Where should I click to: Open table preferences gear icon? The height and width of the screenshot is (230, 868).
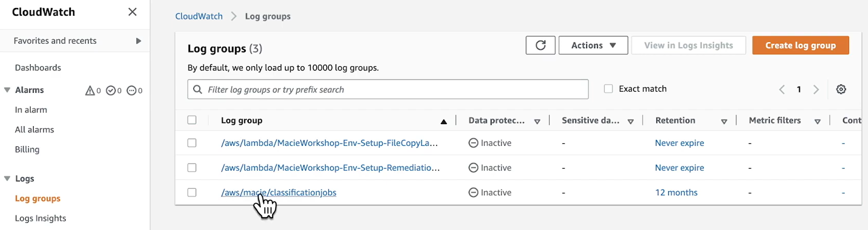click(841, 89)
